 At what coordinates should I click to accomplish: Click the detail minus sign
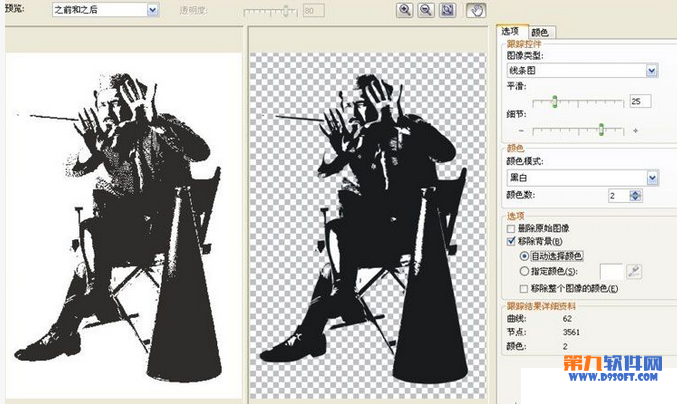click(522, 130)
